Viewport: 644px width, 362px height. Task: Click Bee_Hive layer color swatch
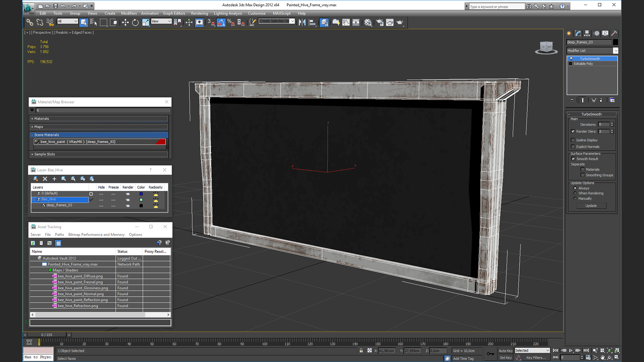coord(141,200)
